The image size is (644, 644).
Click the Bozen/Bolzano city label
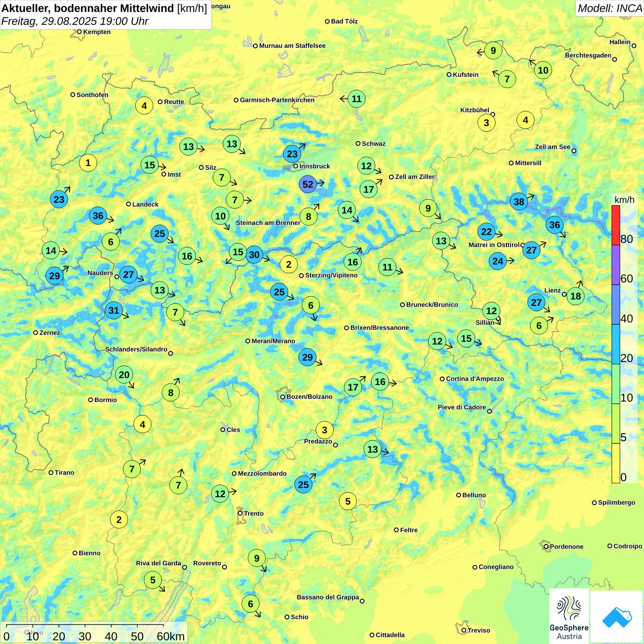309,397
